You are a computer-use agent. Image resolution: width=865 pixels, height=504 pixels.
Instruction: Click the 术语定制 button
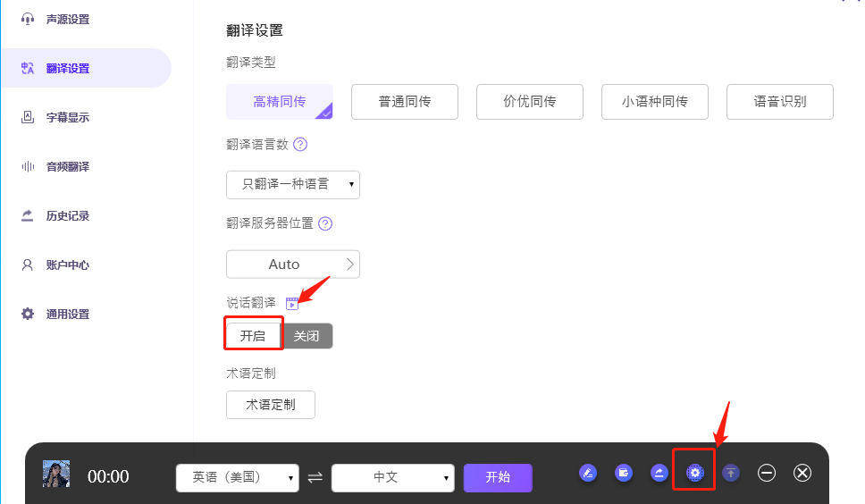coord(271,404)
